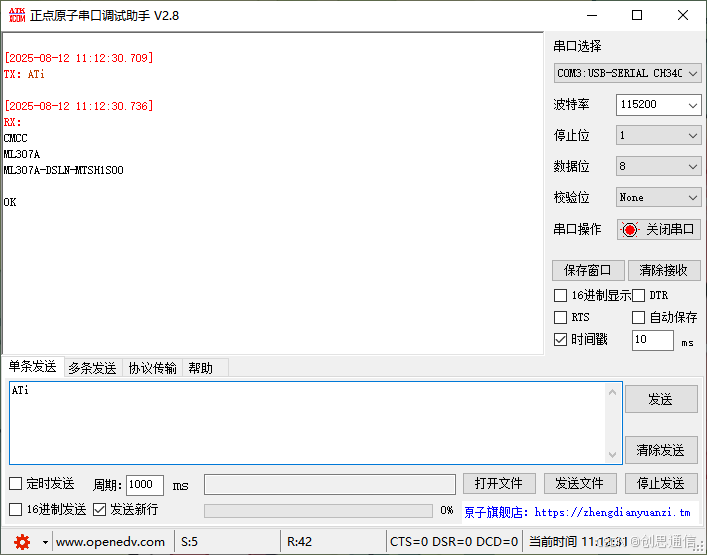
Task: Open the COM3 serial port dropdown
Action: [627, 73]
